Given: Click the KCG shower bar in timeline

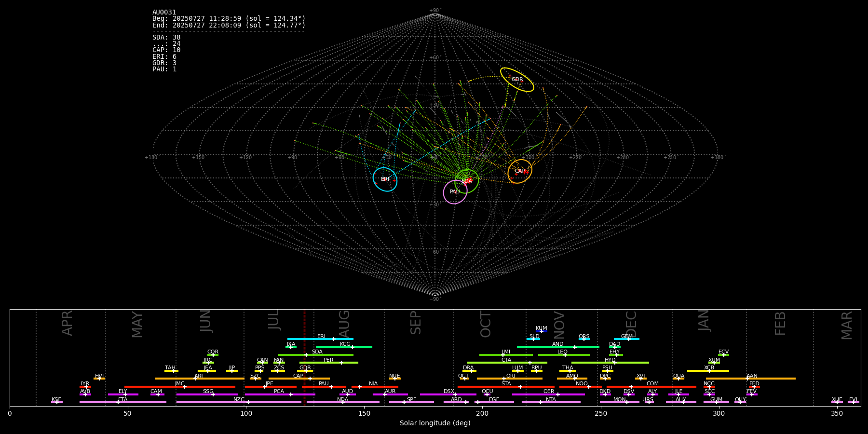Looking at the screenshot, I should pos(344,347).
